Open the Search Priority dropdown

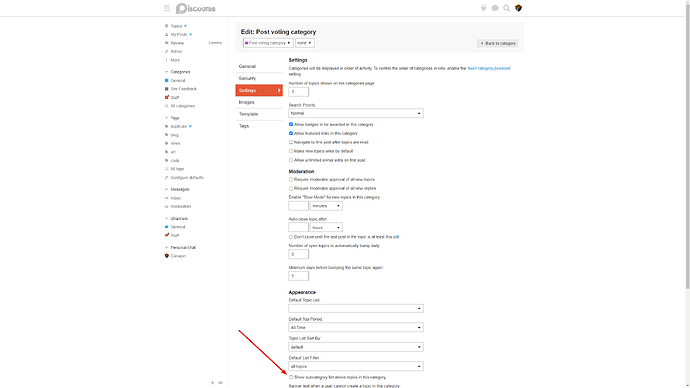(x=356, y=113)
